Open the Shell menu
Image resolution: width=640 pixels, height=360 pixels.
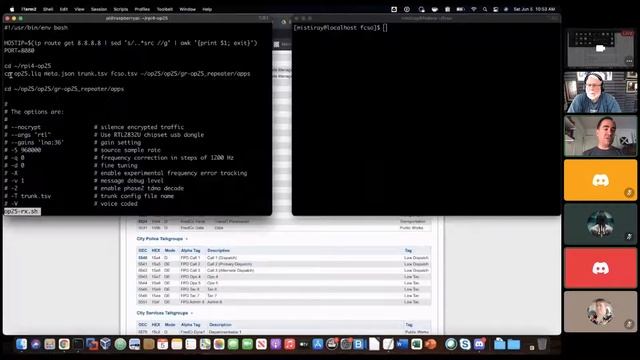(x=48, y=9)
